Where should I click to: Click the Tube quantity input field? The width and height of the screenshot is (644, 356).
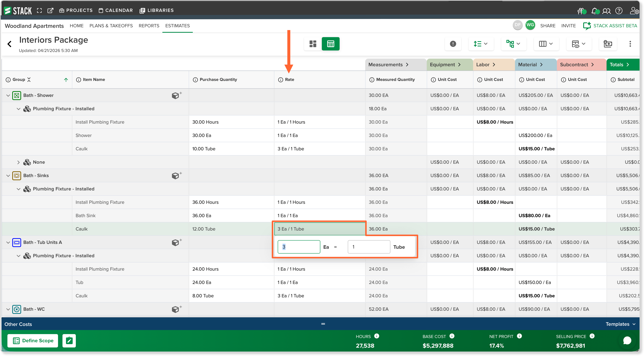tap(369, 247)
